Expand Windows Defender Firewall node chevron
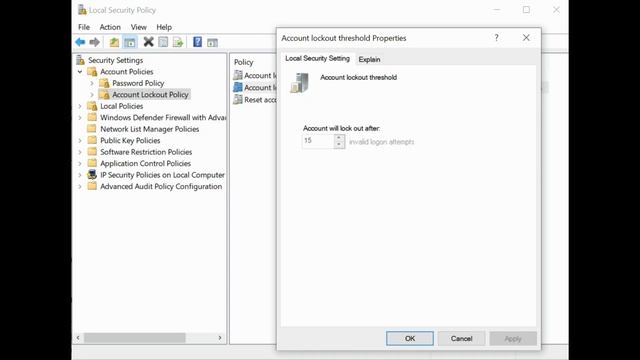 click(80, 118)
